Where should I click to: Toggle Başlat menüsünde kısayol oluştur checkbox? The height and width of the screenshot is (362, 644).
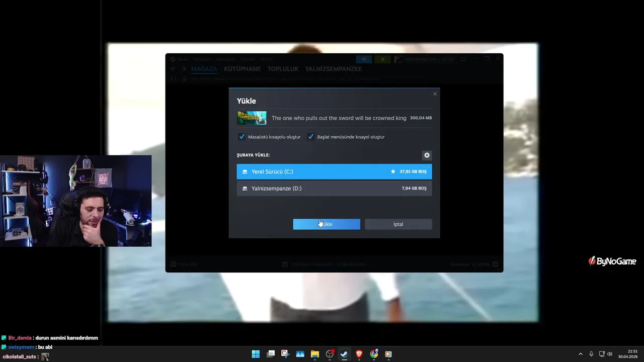pyautogui.click(x=311, y=137)
